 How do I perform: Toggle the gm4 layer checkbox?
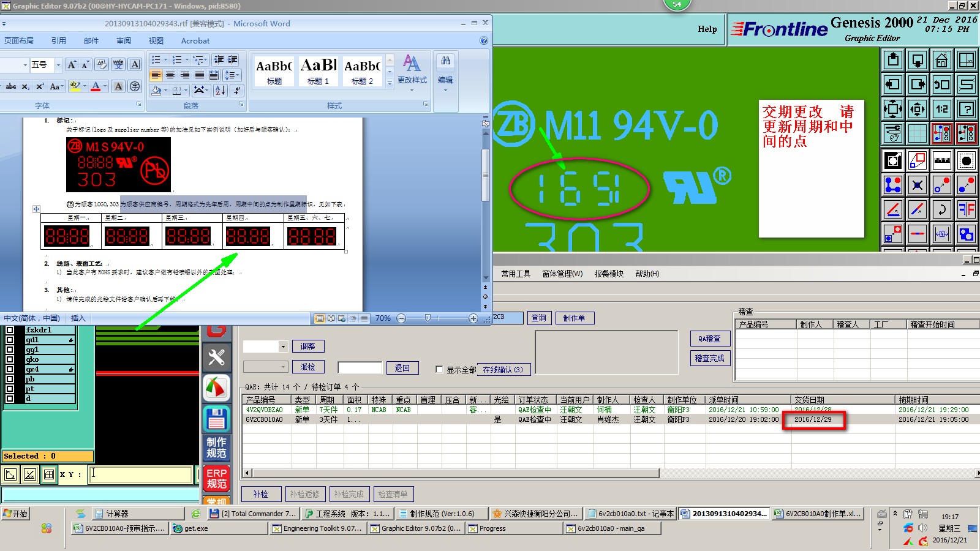coord(10,369)
